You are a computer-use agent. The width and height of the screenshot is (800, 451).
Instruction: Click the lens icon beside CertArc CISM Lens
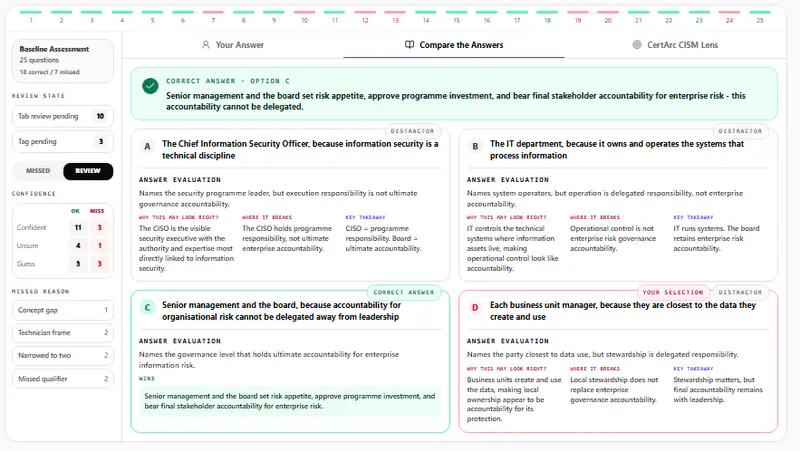[x=637, y=45]
